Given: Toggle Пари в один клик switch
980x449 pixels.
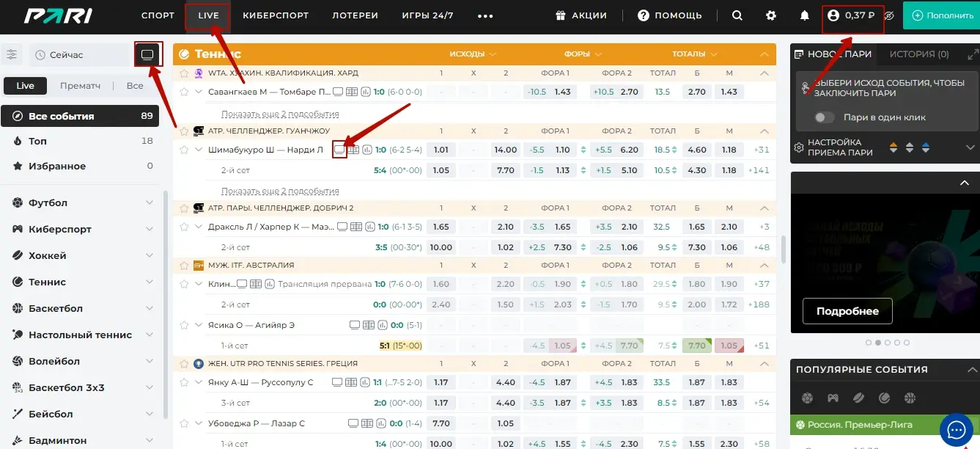Looking at the screenshot, I should (x=825, y=117).
